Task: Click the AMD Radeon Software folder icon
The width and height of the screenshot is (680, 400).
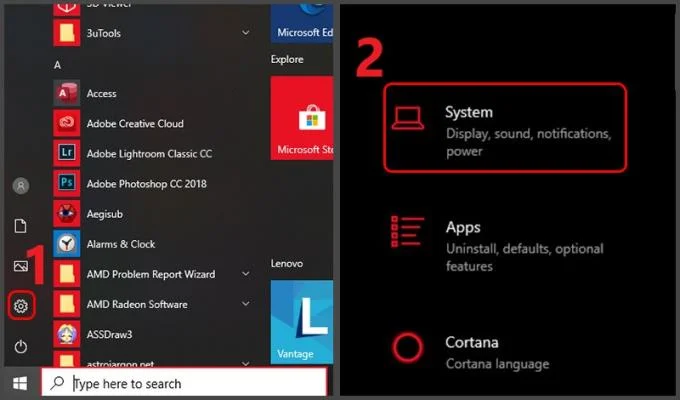Action: (66, 304)
